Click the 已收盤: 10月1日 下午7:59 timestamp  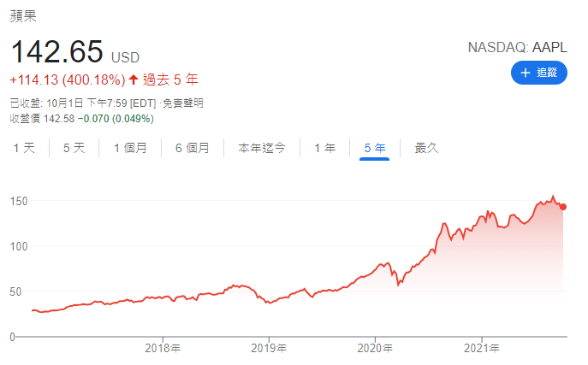tap(68, 103)
